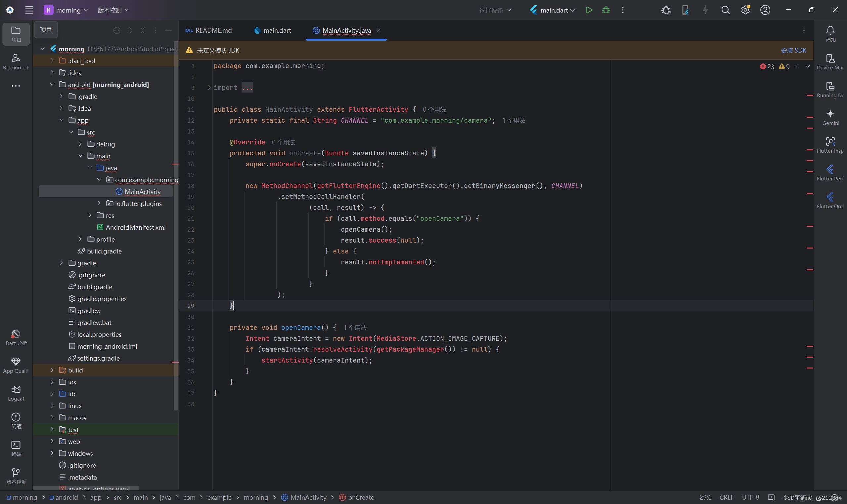The width and height of the screenshot is (847, 504).
Task: Open the 终端 terminal panel
Action: tap(16, 448)
